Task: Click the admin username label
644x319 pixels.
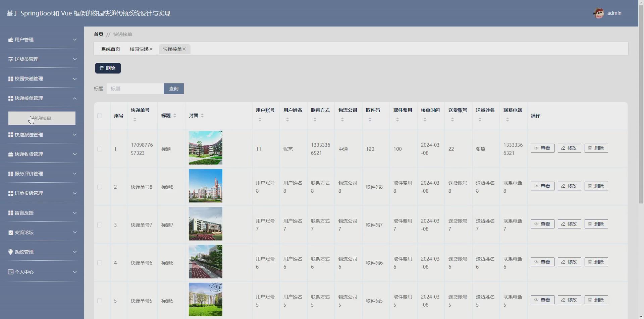Action: tap(614, 13)
